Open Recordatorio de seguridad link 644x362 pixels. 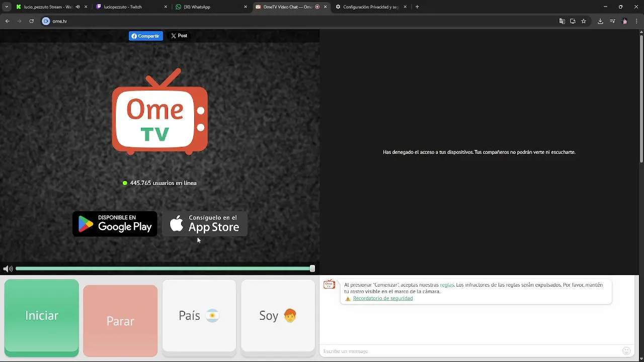click(x=383, y=299)
